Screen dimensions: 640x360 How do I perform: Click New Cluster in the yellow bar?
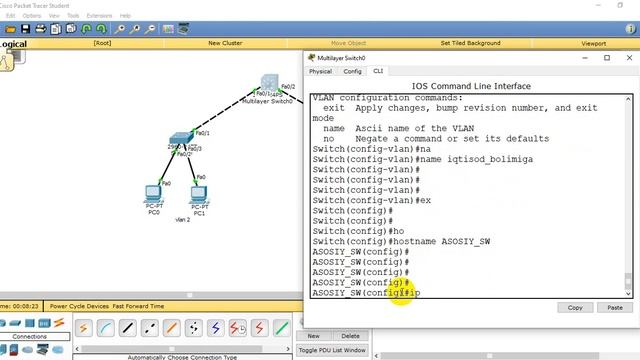225,43
